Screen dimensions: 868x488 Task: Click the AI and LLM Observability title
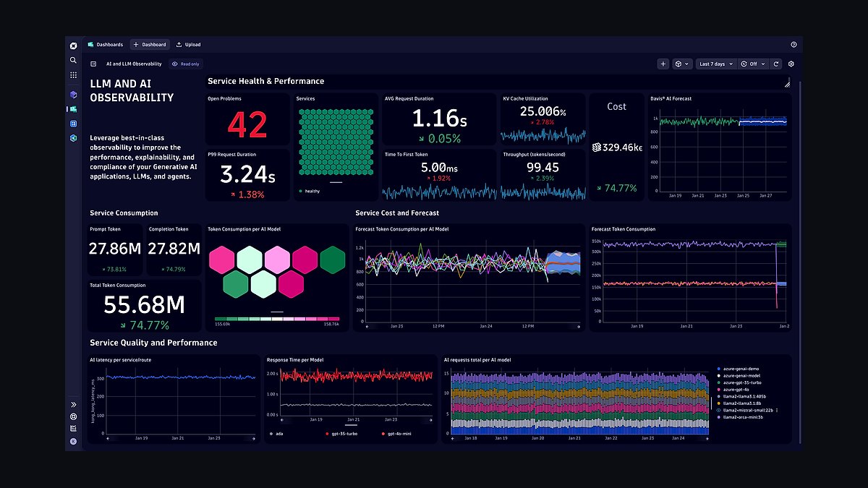tap(135, 64)
